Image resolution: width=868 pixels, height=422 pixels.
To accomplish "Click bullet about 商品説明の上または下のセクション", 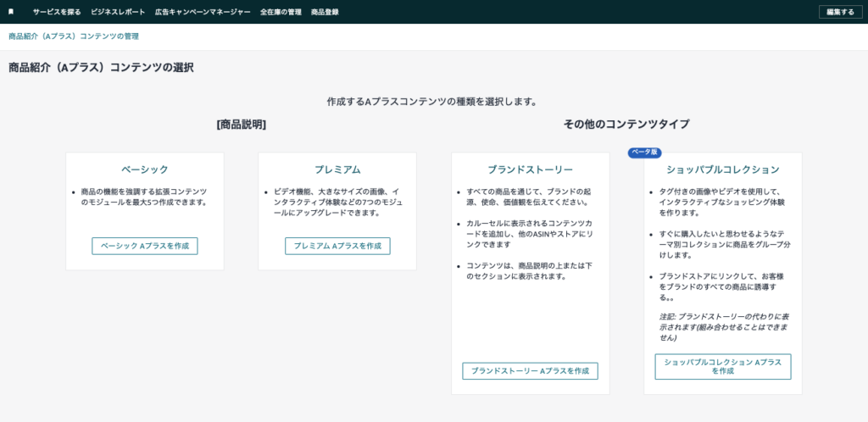I will 529,271.
